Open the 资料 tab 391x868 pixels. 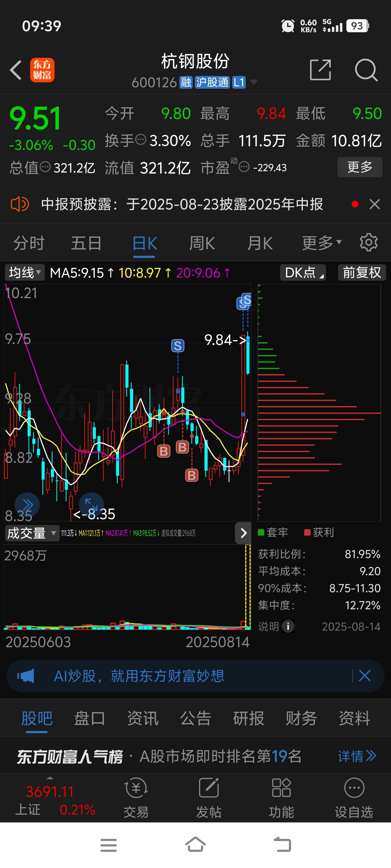[x=354, y=718]
